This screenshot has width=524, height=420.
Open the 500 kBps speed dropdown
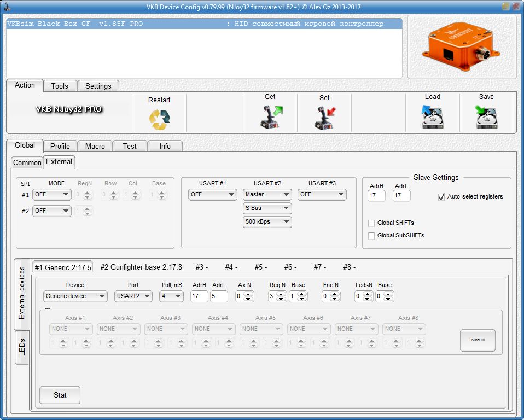click(267, 222)
